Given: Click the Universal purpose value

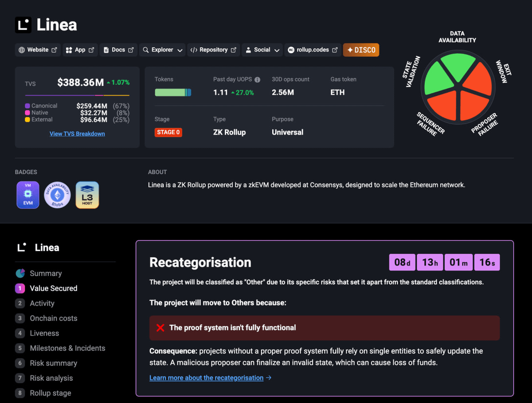Looking at the screenshot, I should click(x=288, y=132).
